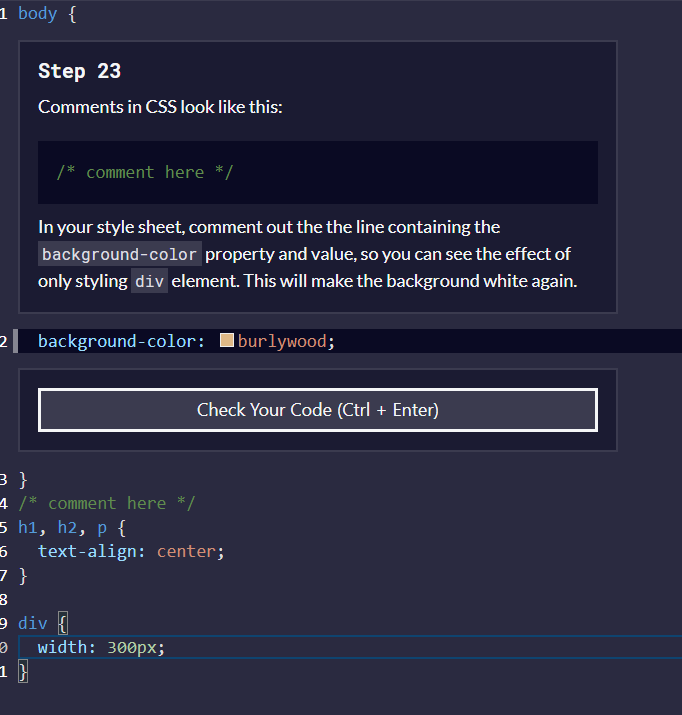Click the burlywood color swatch

[226, 341]
